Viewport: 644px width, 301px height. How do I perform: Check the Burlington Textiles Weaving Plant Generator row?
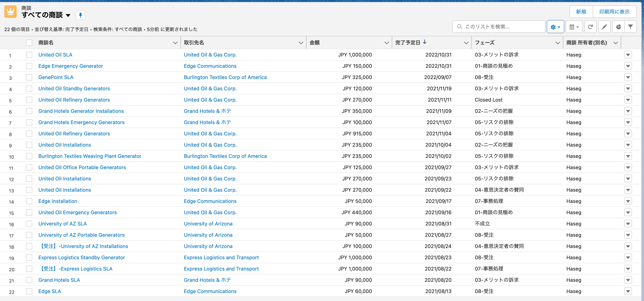tap(29, 156)
